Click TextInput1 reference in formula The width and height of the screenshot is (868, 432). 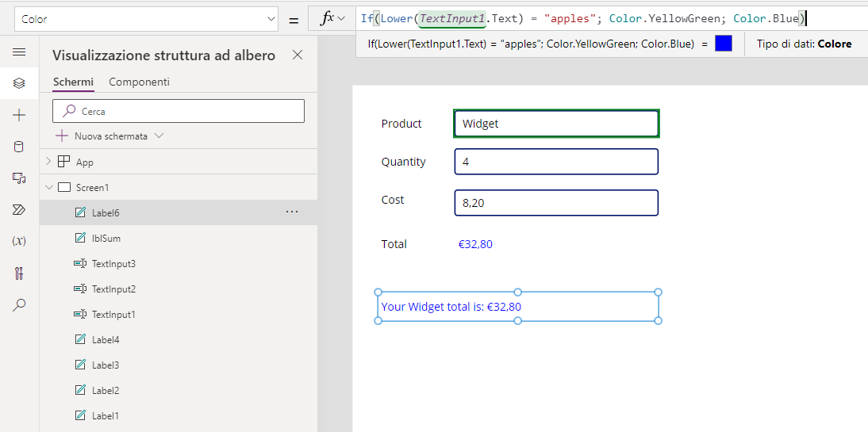[452, 19]
